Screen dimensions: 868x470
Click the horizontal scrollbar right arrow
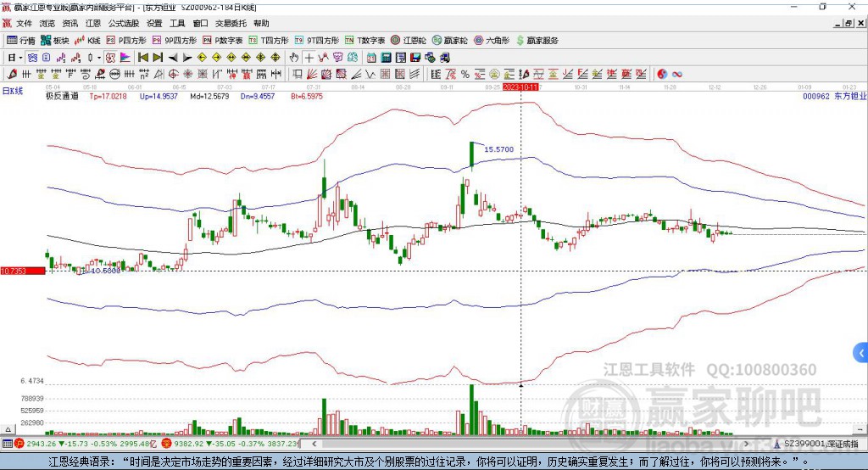(x=746, y=444)
